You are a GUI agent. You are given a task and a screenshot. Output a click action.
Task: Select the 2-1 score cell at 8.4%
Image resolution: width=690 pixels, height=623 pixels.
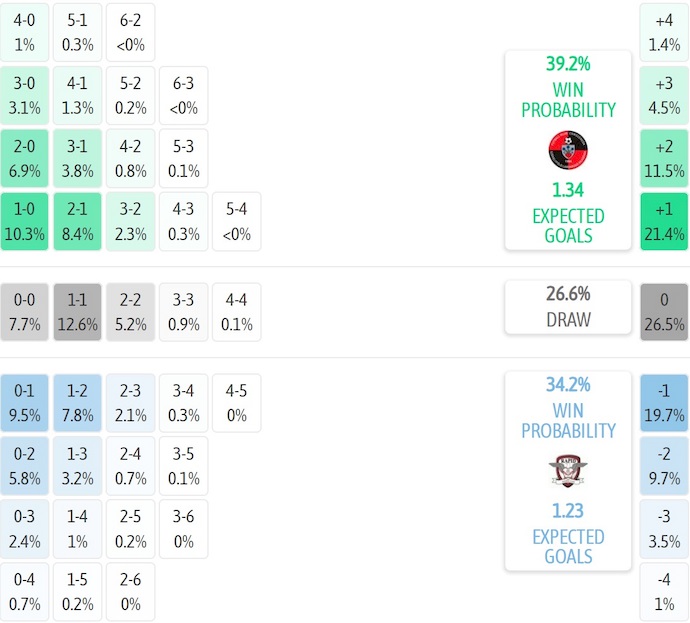78,221
